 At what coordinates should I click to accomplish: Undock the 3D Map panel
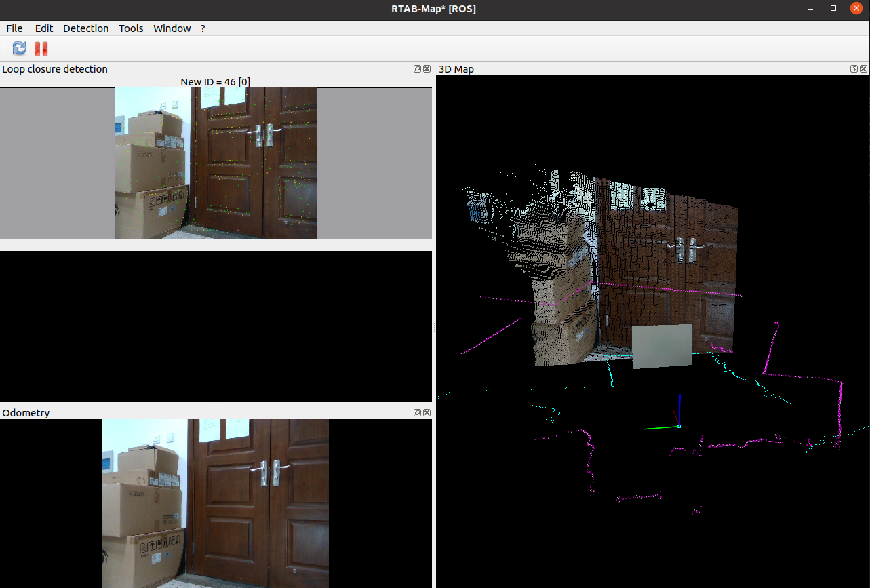pos(854,69)
